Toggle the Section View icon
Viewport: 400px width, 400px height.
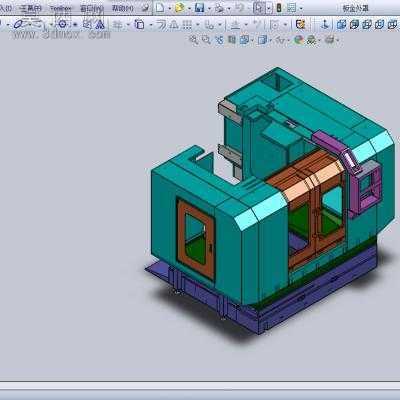(232, 40)
